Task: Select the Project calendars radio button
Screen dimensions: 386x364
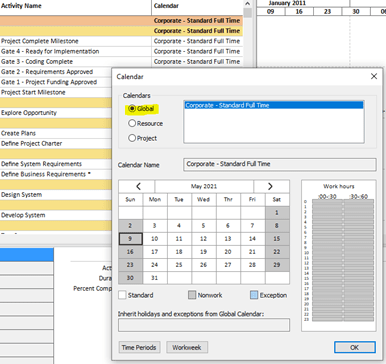Action: pos(132,138)
